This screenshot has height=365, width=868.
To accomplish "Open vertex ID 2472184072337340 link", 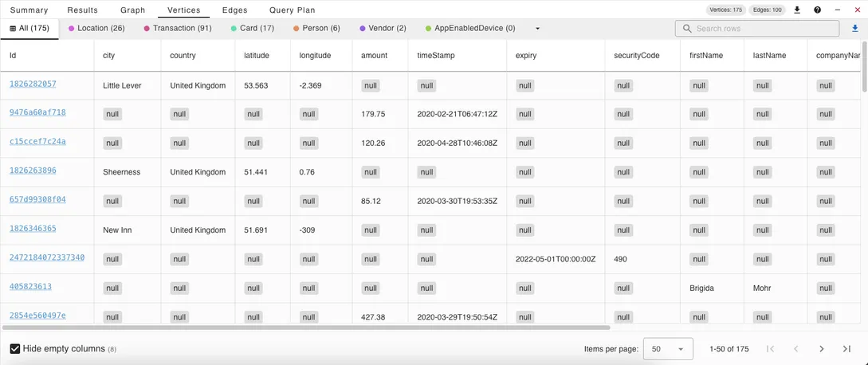I will [x=47, y=257].
